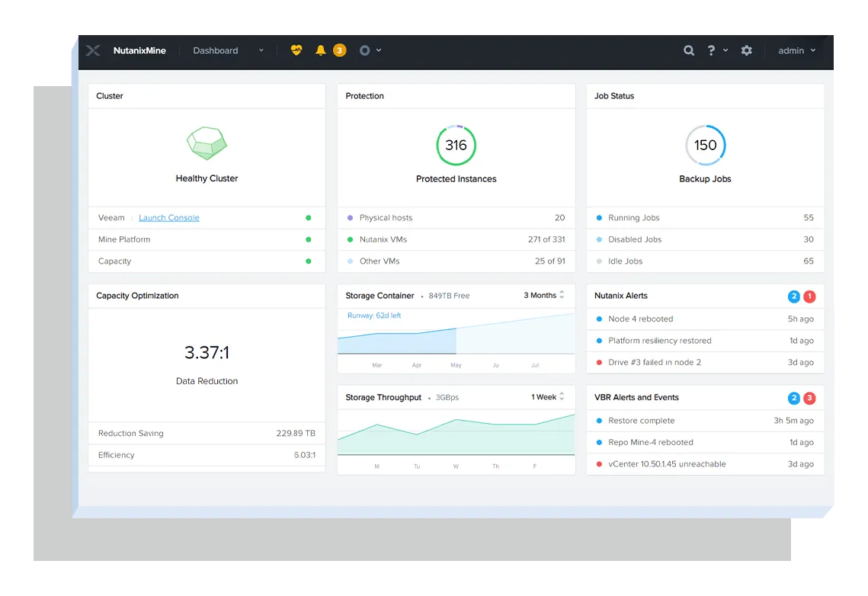Screen dimensions: 868x596
Task: Click the 150 Backup Jobs progress ring
Action: [x=705, y=146]
